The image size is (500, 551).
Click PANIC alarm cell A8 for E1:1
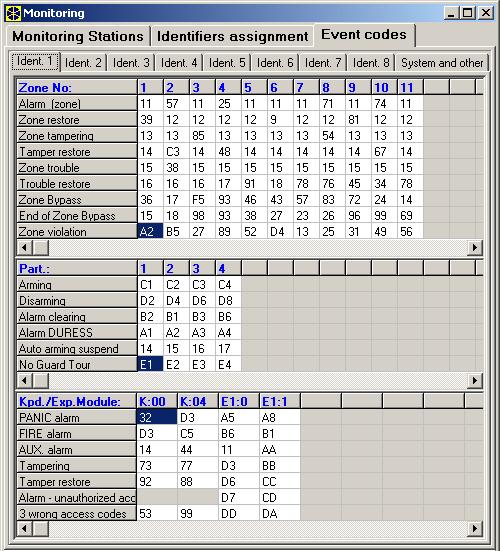(x=280, y=417)
